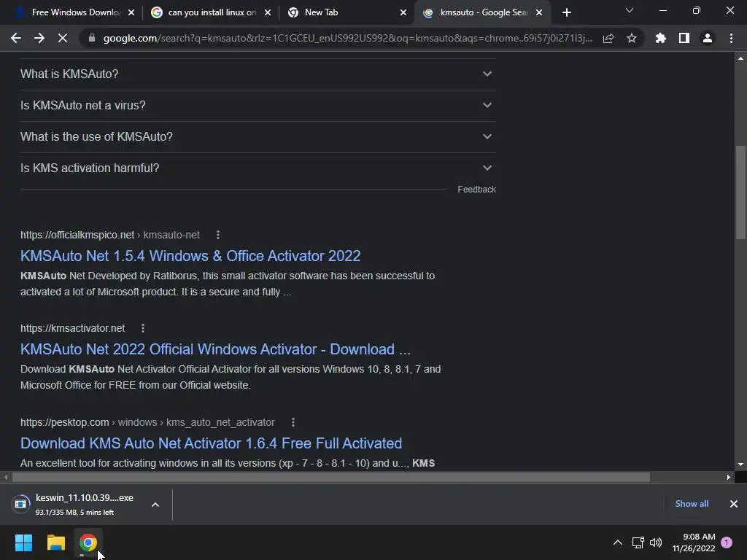This screenshot has height=560, width=747.
Task: Close the New Tab tab
Action: point(403,12)
